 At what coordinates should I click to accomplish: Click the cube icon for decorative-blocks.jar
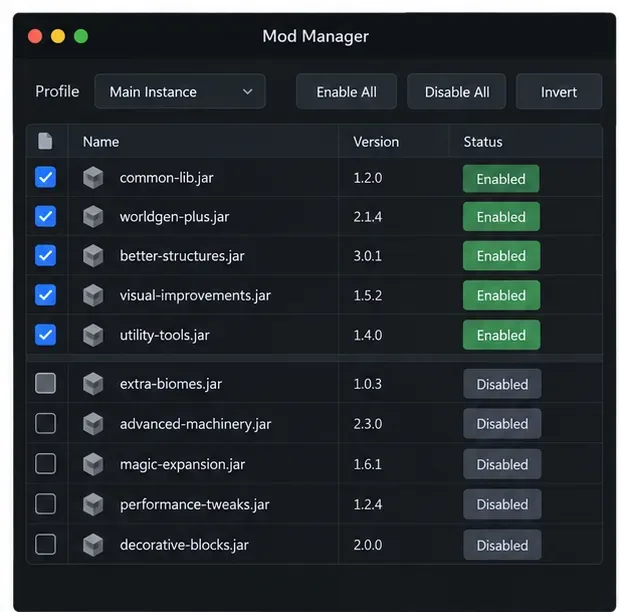click(93, 544)
